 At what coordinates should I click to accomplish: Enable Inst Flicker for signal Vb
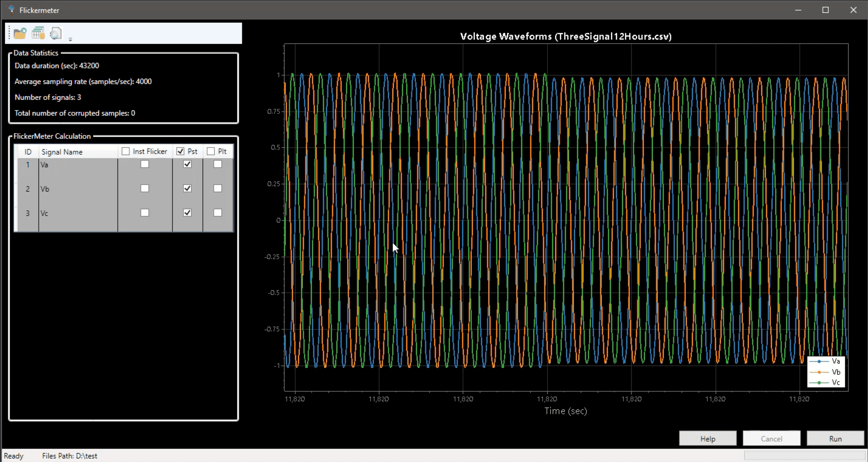[x=145, y=188]
